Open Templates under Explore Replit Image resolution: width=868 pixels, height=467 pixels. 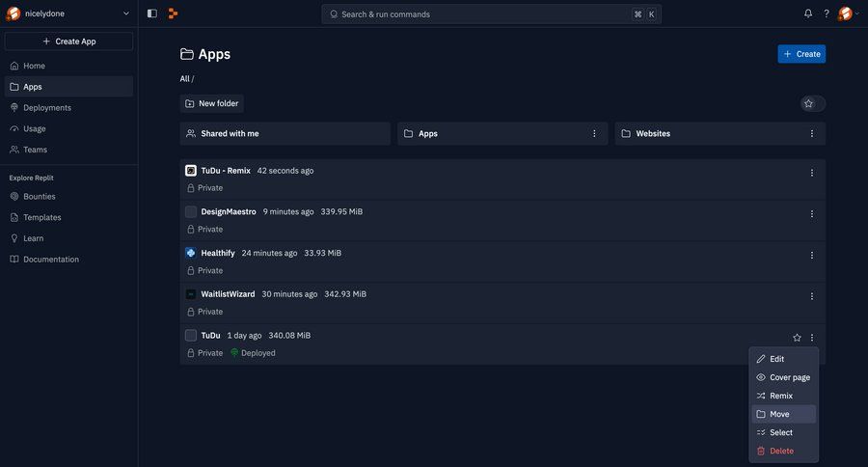coord(68,217)
